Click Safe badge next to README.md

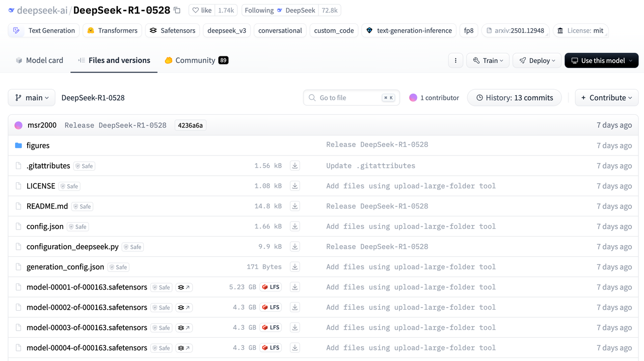[x=83, y=206]
